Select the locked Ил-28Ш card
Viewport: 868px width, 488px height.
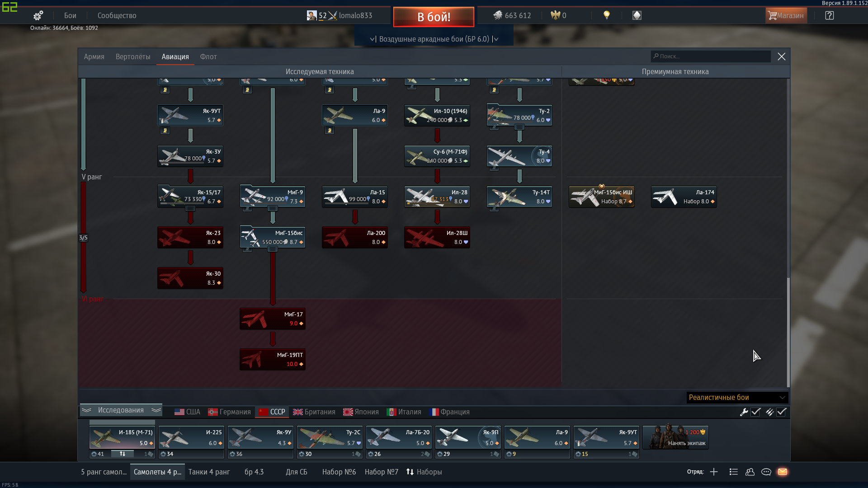pos(437,237)
